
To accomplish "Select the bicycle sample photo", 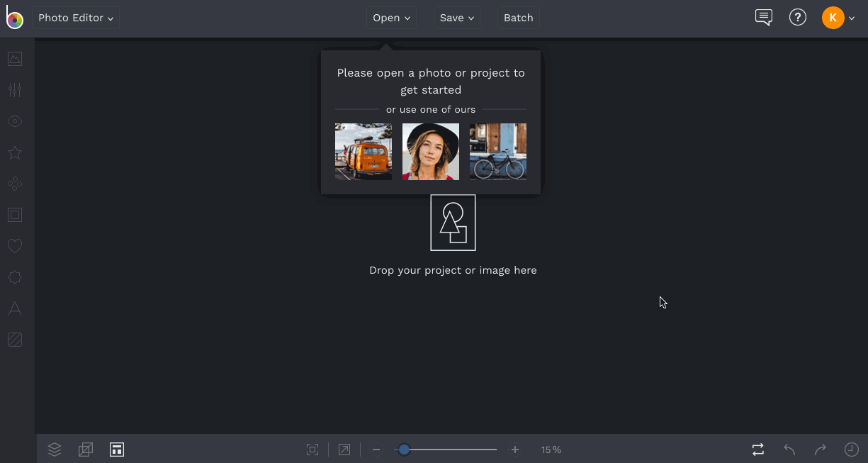I will point(498,152).
